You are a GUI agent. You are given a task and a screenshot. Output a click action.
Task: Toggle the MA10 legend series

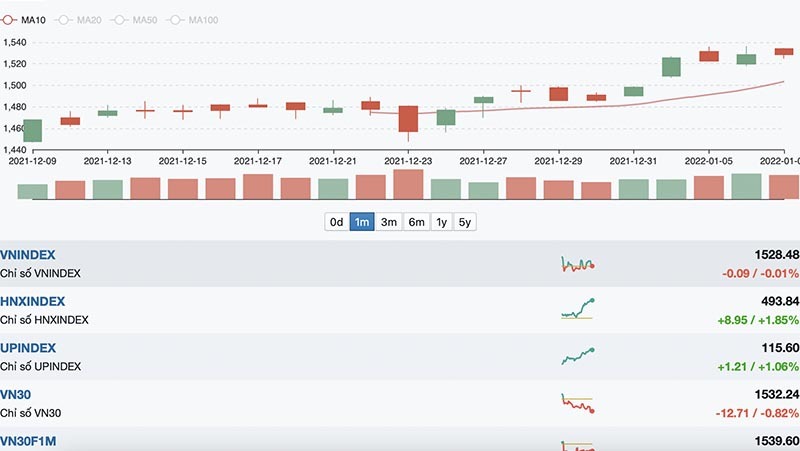coord(30,20)
